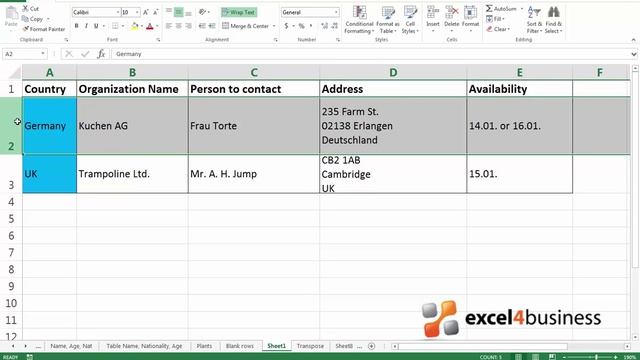Screen dimensions: 640x360
Task: Open the font size dropdown
Action: (x=137, y=12)
